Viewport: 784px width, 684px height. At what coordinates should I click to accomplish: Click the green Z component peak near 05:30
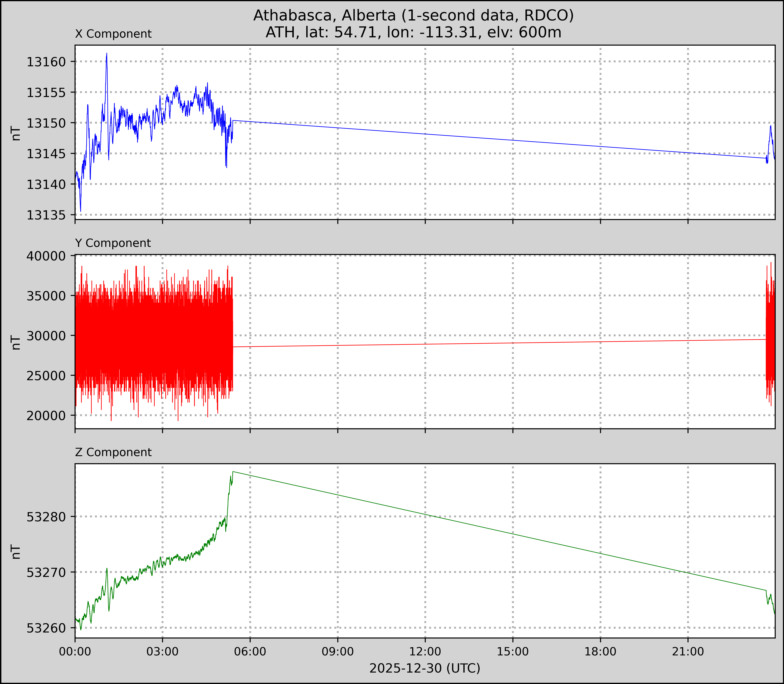tap(232, 473)
